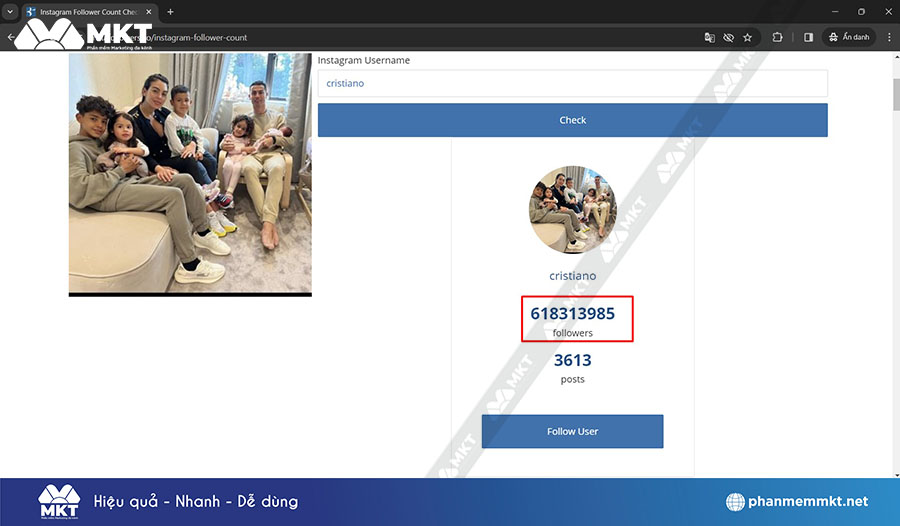900x526 pixels.
Task: Open a new browser tab
Action: pyautogui.click(x=170, y=11)
